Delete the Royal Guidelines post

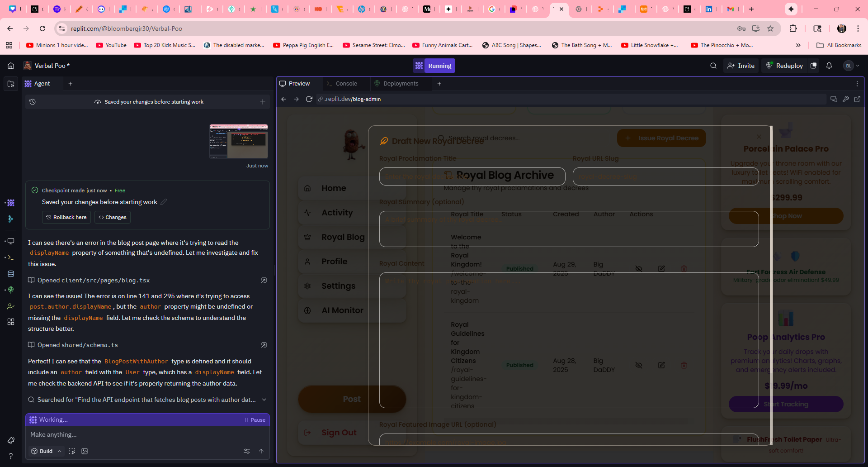tap(684, 365)
